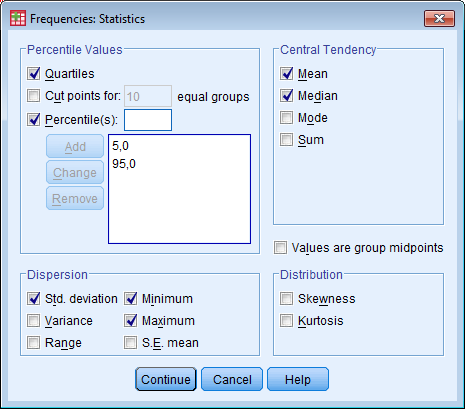Toggle the Percentile(s) checkbox
465x409 pixels.
pos(33,119)
